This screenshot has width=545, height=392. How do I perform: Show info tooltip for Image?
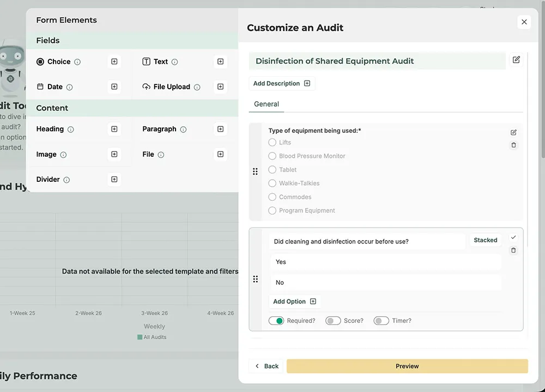[x=63, y=155]
